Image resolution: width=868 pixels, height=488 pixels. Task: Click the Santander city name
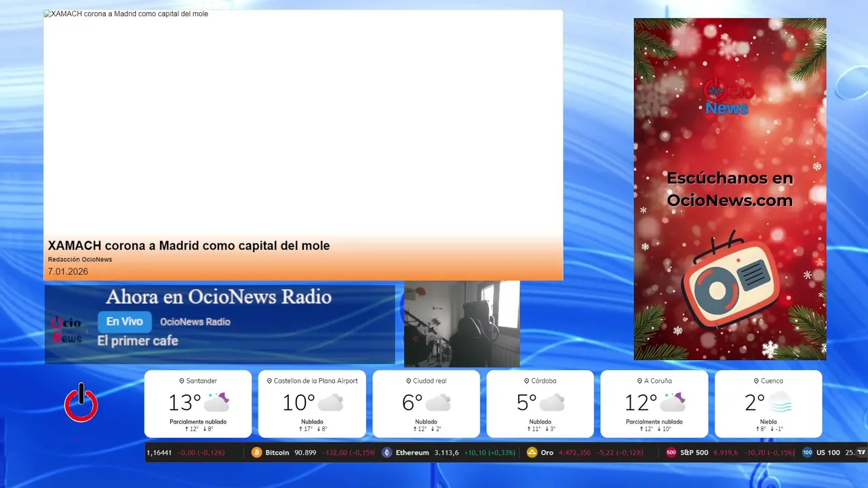click(x=201, y=381)
